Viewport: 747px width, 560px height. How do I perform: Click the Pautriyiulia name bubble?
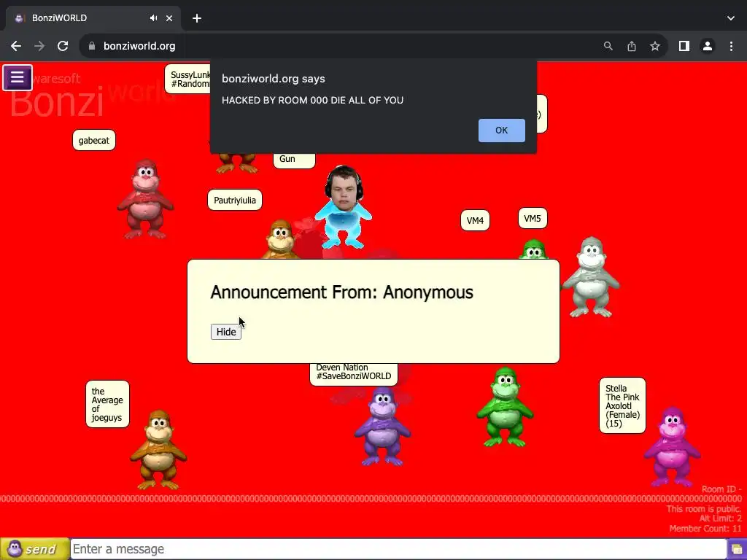[235, 200]
